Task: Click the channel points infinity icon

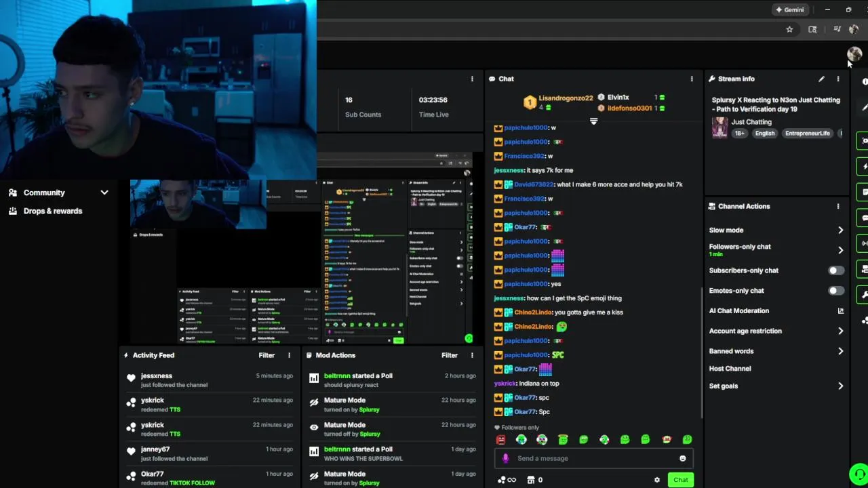Action: pyautogui.click(x=507, y=480)
